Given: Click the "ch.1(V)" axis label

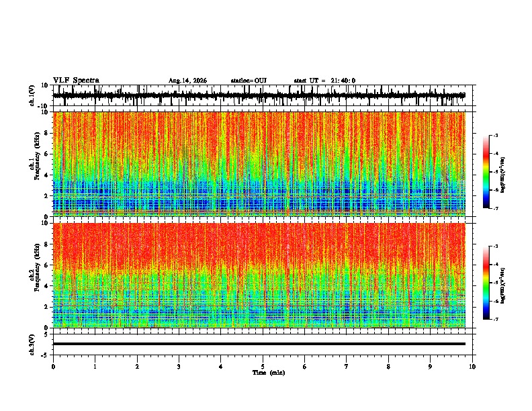Looking at the screenshot, I should [32, 95].
